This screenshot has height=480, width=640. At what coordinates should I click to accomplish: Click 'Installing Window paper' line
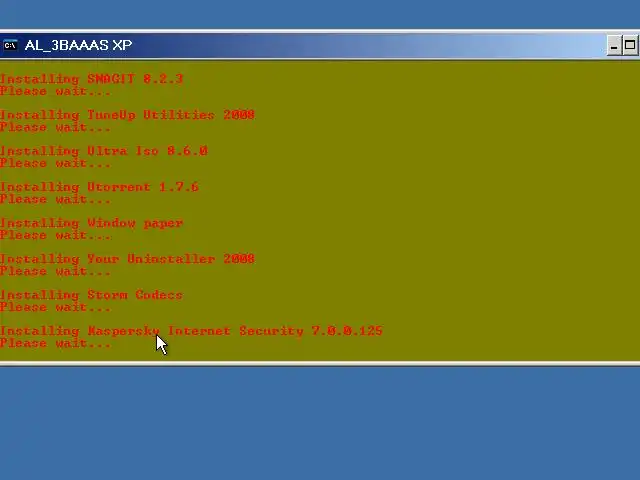(91, 223)
